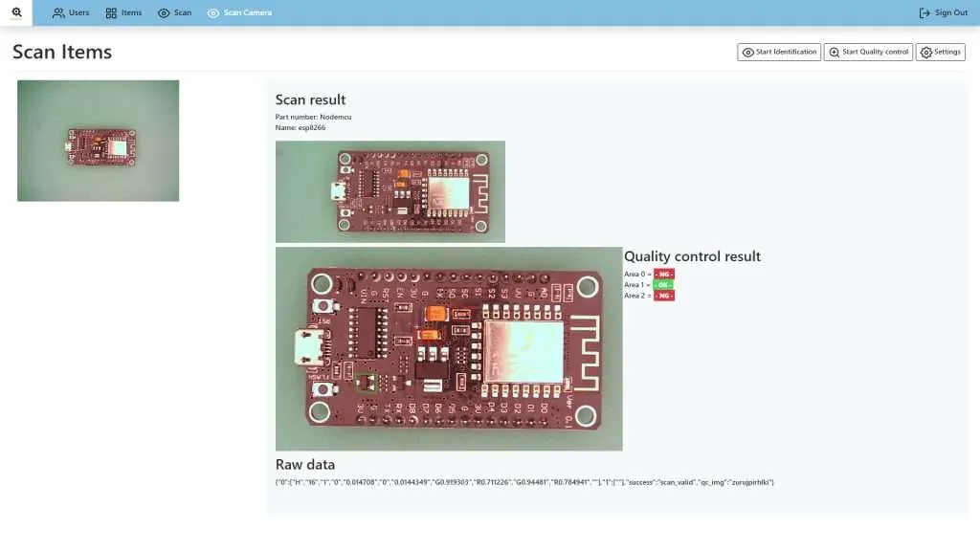Click the Area 1 OK status badge
The image size is (980, 551).
point(663,285)
